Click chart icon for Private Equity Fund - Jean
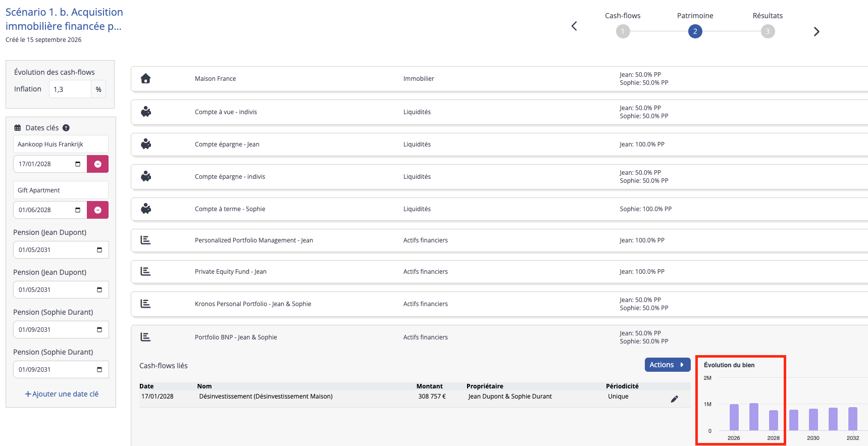The height and width of the screenshot is (446, 868). click(x=145, y=271)
